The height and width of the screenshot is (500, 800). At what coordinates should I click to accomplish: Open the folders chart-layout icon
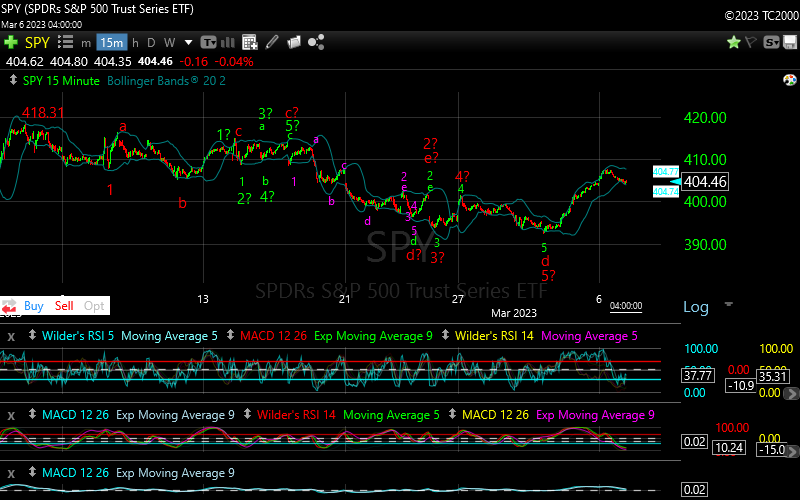point(294,42)
